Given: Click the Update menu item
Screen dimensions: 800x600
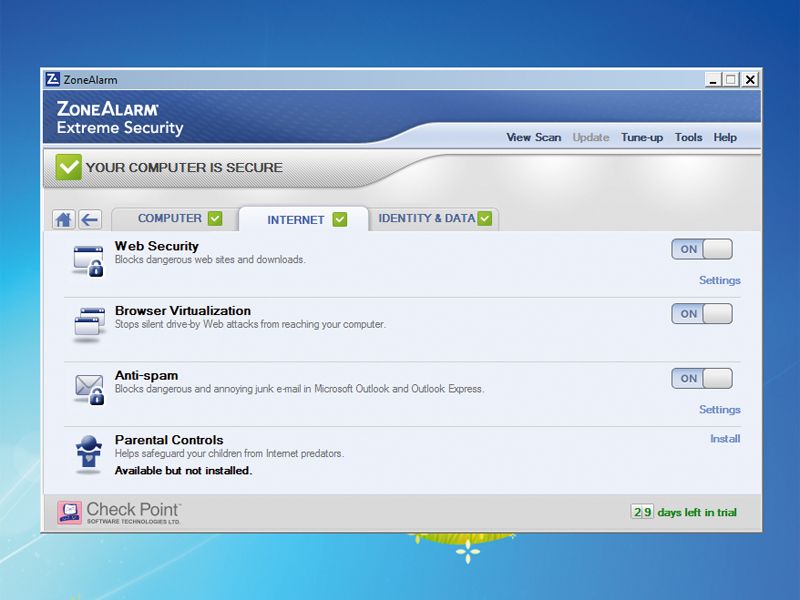Looking at the screenshot, I should click(x=591, y=137).
